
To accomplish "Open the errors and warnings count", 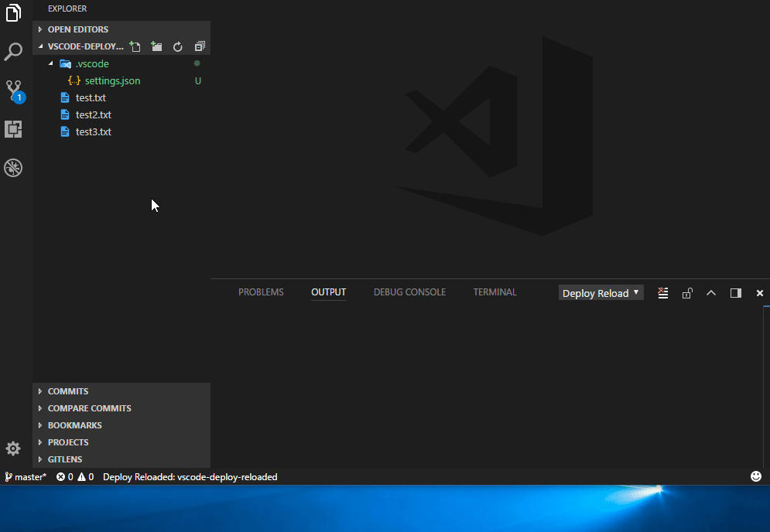I will point(74,476).
